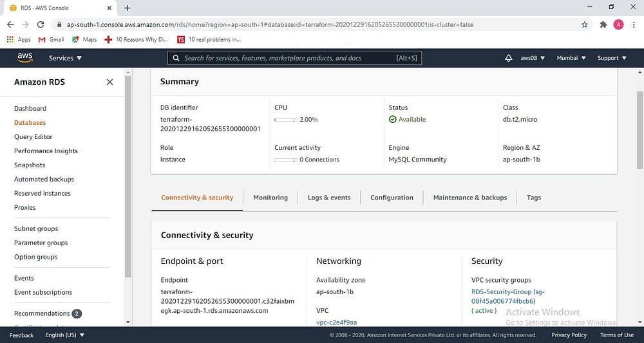Open Recommendations in sidebar

(x=42, y=314)
